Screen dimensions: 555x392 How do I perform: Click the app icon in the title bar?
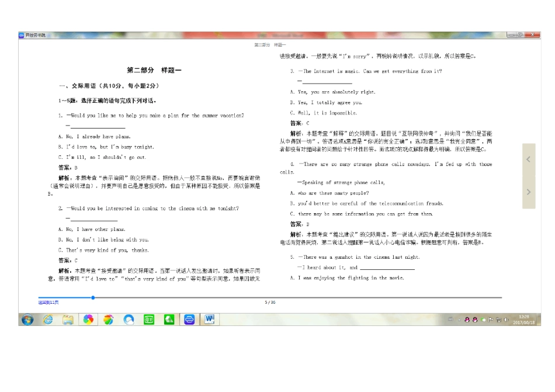point(22,35)
